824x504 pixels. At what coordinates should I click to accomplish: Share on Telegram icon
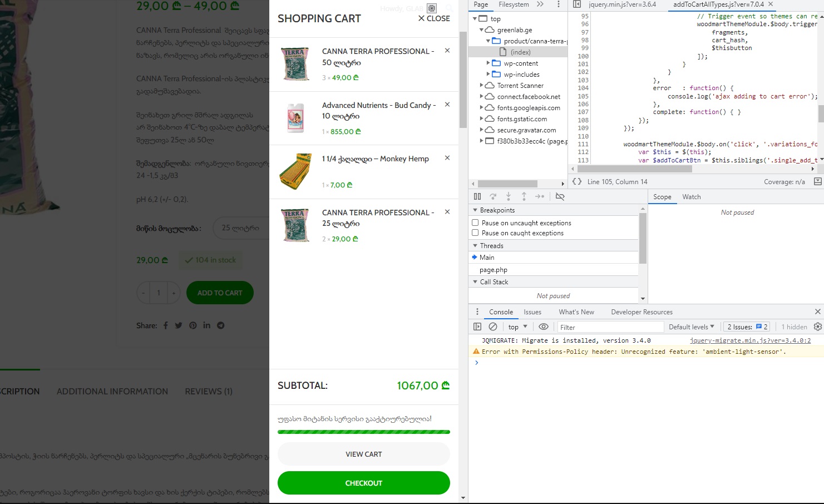pos(221,325)
